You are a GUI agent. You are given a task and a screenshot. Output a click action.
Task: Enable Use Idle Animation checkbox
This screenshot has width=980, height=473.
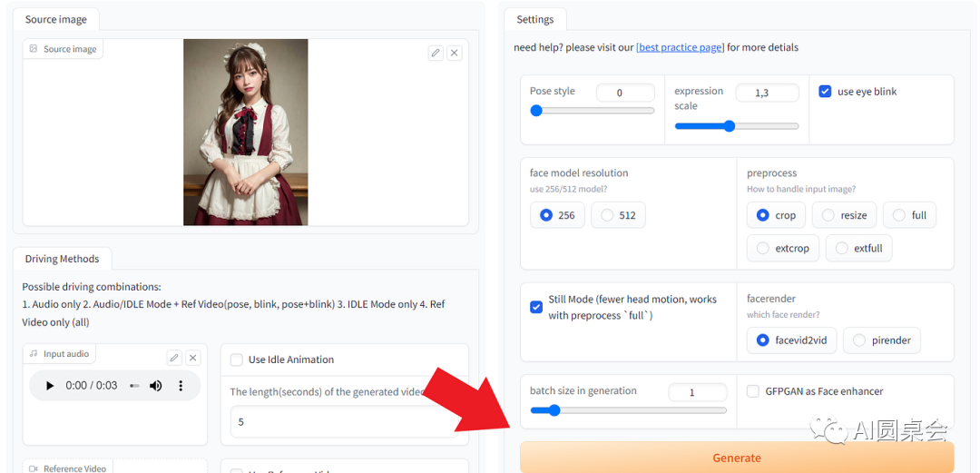tap(236, 360)
